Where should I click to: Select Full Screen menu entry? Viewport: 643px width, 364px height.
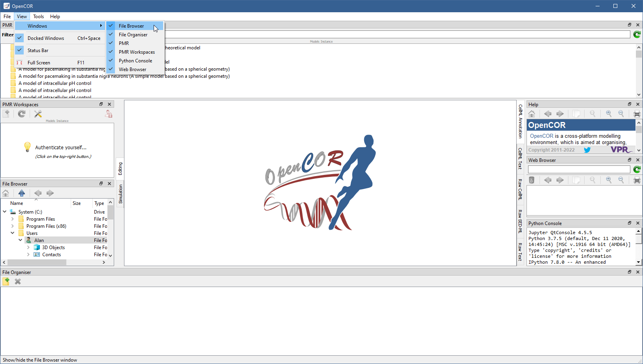click(39, 63)
